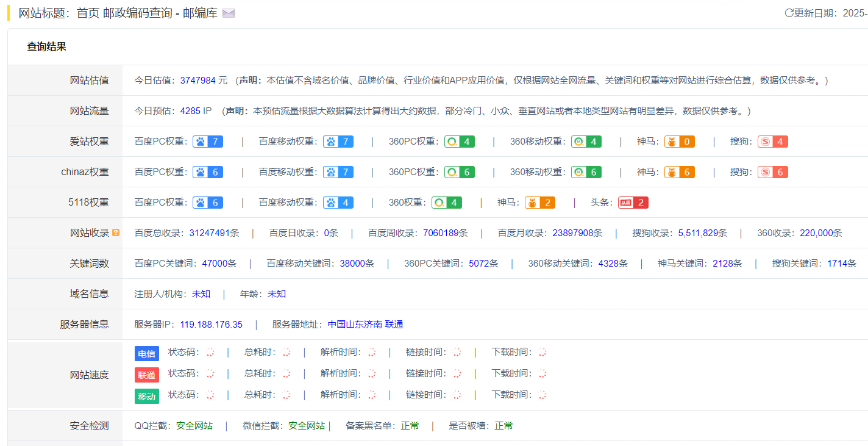868x446 pixels.
Task: Click the refresh icon next to 更新日期
Action: (x=789, y=13)
